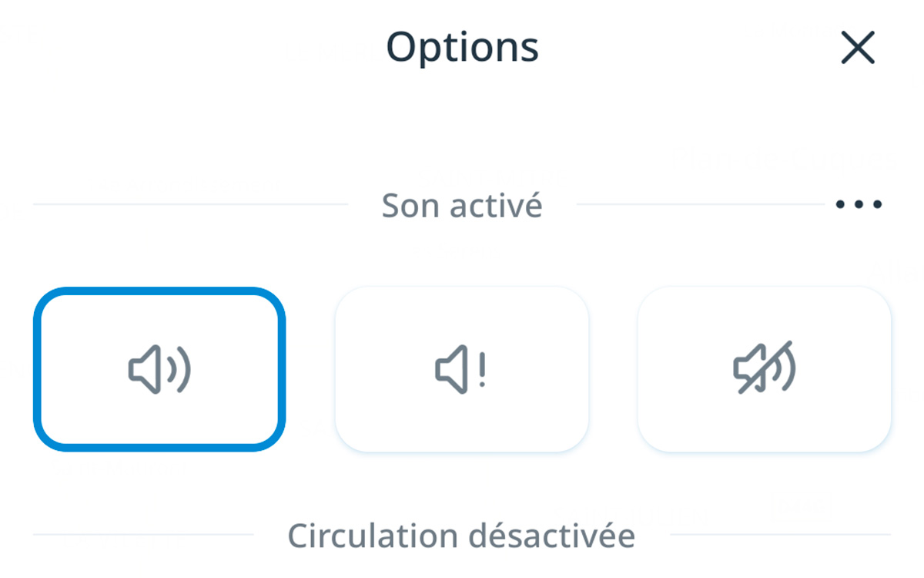
Task: Enable full voice guidance speaker with waves
Action: coord(159,370)
